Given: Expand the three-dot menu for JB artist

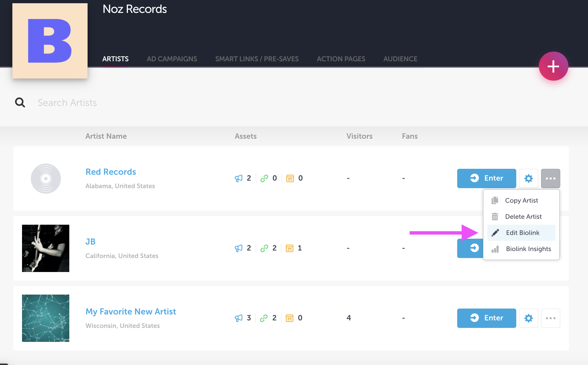Looking at the screenshot, I should coord(550,248).
